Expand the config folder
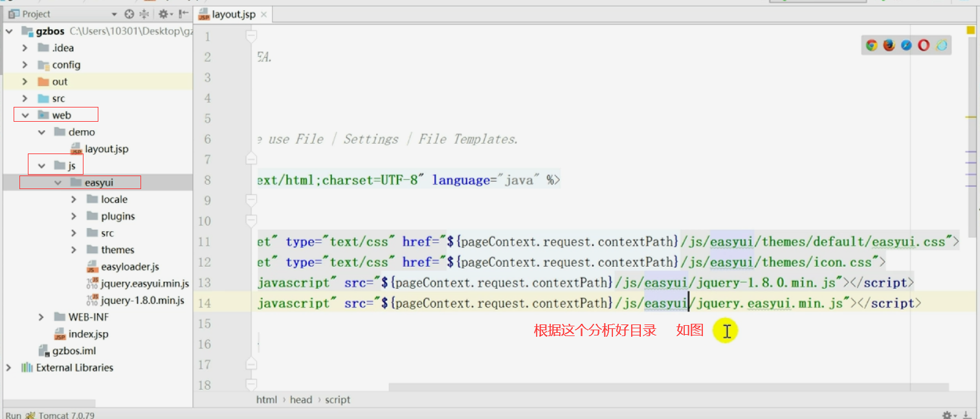Viewport: 980px width, 419px height. pos(25,65)
